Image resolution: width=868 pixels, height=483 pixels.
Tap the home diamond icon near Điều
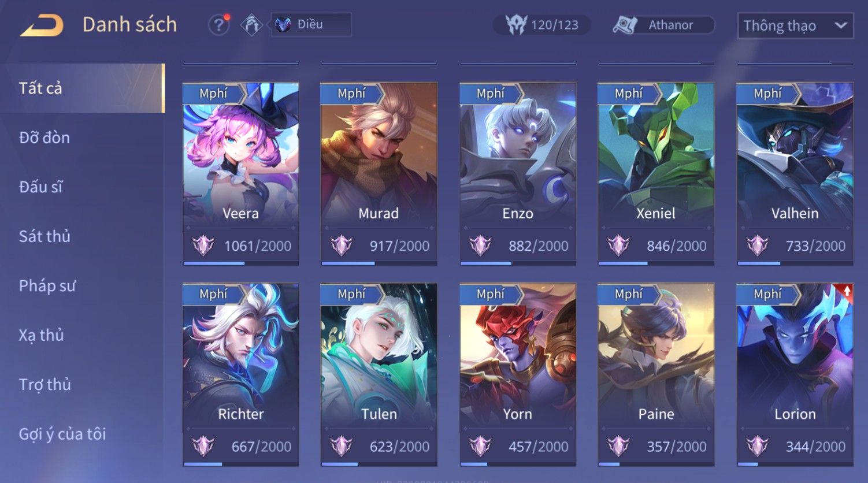(251, 25)
